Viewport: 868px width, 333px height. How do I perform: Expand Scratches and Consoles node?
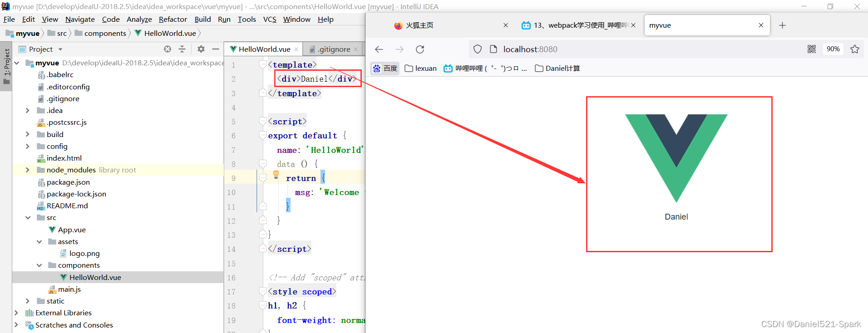(x=17, y=325)
